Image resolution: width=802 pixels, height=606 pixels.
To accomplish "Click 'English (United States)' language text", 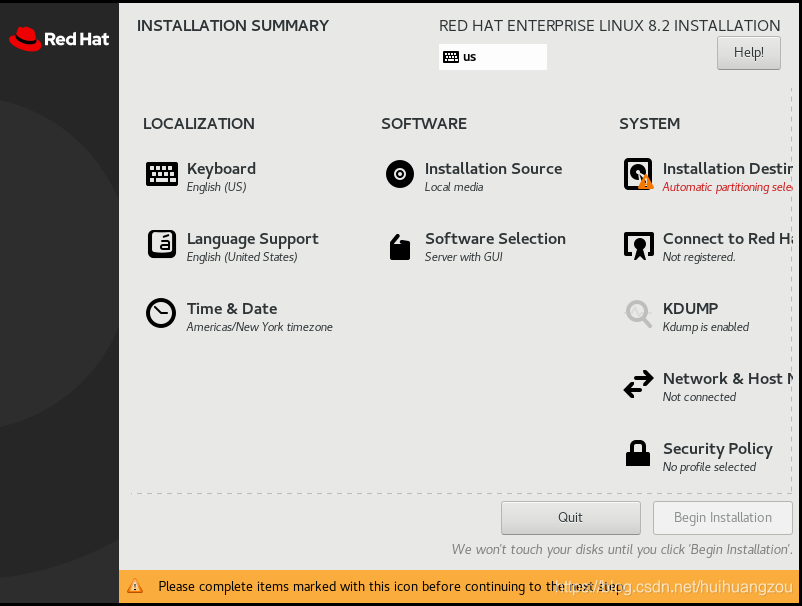I will pos(242,257).
